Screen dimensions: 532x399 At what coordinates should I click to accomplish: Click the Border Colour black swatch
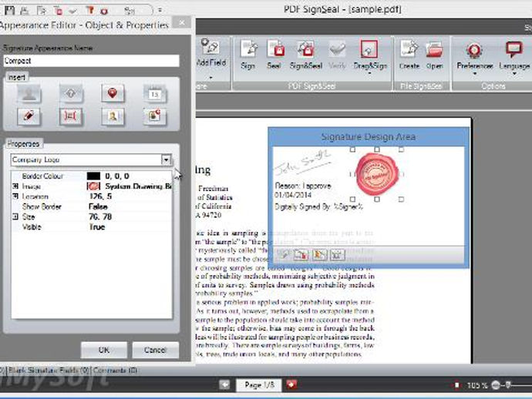coord(93,176)
